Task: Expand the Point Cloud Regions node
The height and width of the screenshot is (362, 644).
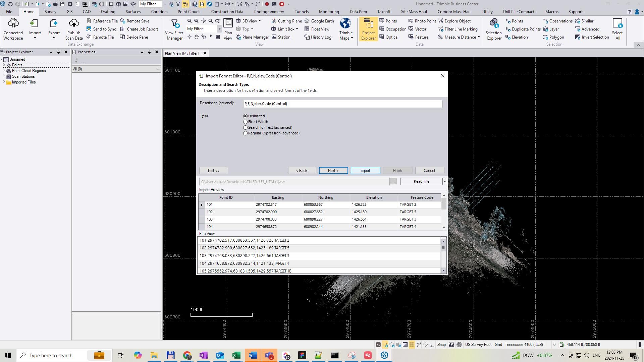Action: (4, 71)
